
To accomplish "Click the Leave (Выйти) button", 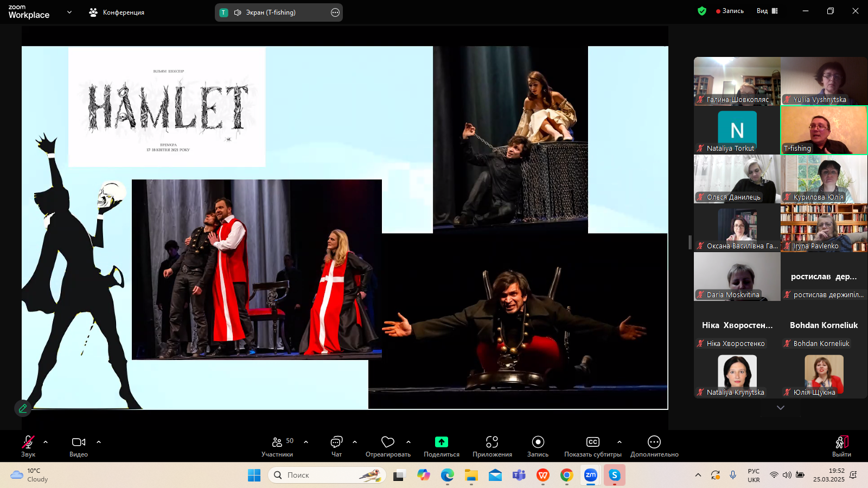I will (x=841, y=446).
